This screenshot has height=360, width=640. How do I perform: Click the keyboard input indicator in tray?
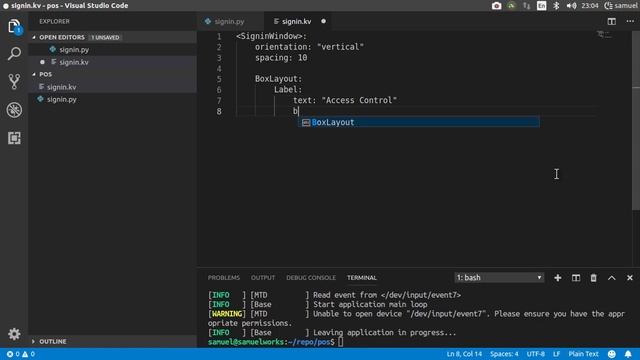point(542,6)
